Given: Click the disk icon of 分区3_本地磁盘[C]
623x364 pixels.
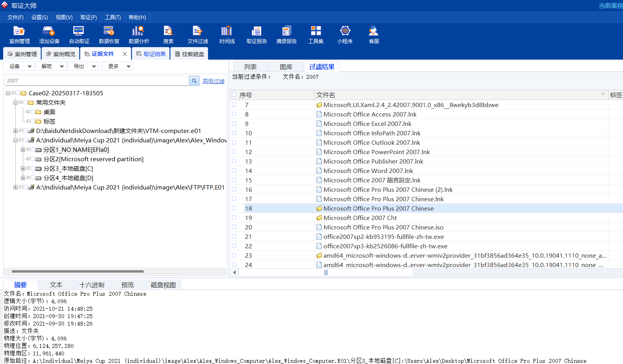Looking at the screenshot, I should [x=38, y=169].
